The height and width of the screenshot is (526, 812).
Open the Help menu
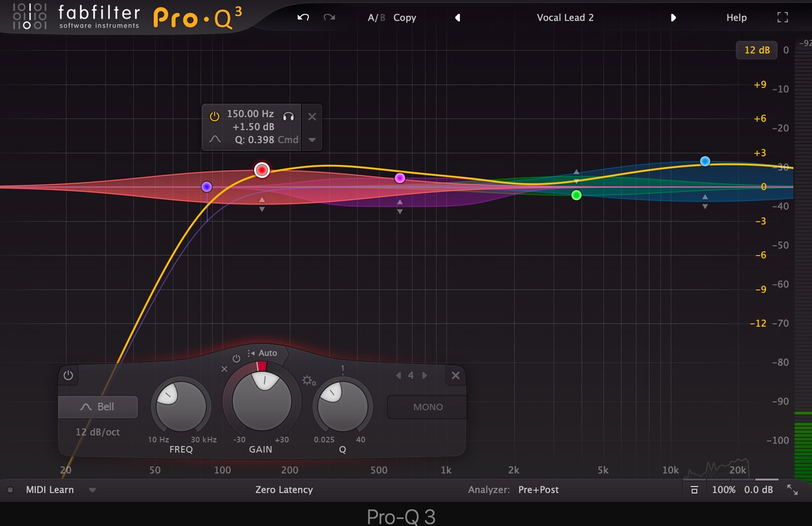pos(736,18)
